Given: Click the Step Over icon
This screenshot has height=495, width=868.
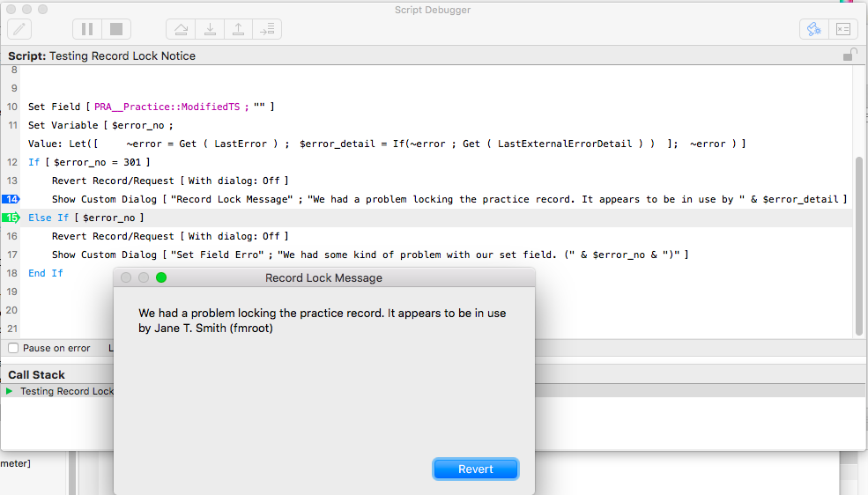Looking at the screenshot, I should click(181, 29).
